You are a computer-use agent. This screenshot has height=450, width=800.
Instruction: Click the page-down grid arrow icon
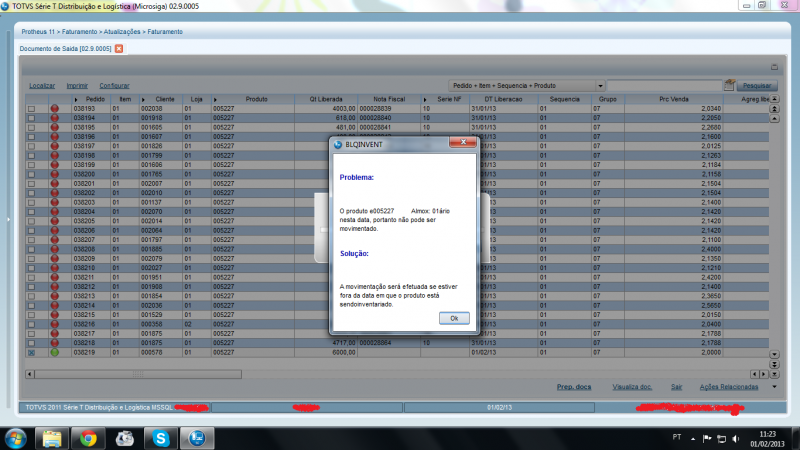(774, 364)
